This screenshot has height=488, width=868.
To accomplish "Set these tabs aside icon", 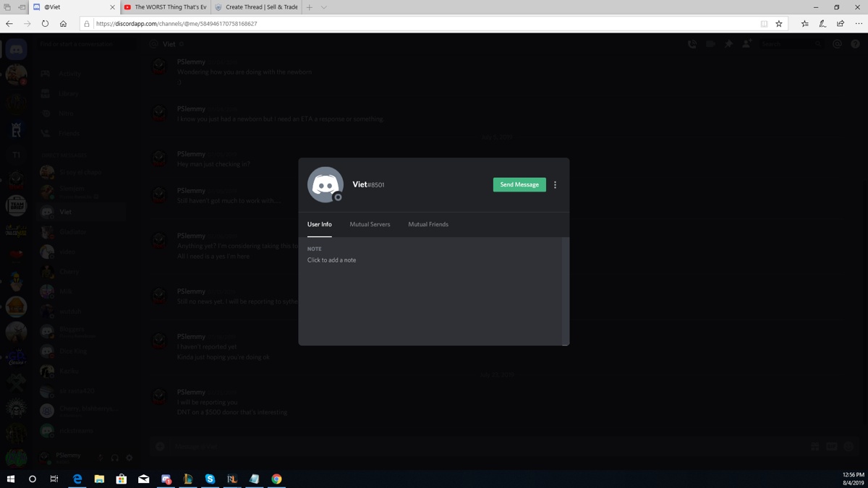I will [22, 7].
